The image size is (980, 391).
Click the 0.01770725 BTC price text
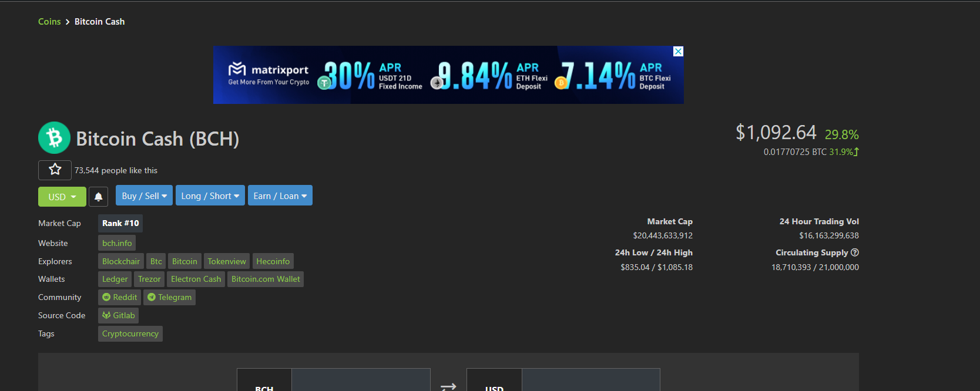click(x=795, y=152)
